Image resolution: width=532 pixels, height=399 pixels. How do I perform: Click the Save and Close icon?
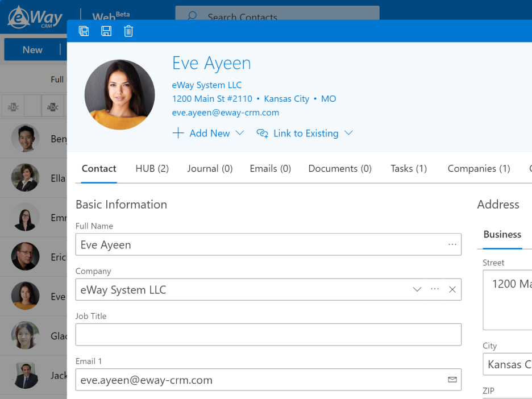[84, 31]
